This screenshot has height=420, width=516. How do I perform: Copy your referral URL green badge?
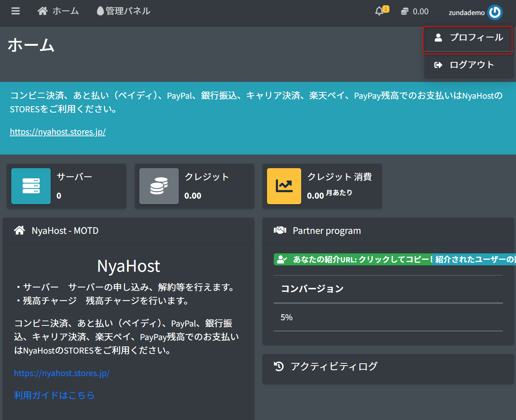coord(353,259)
